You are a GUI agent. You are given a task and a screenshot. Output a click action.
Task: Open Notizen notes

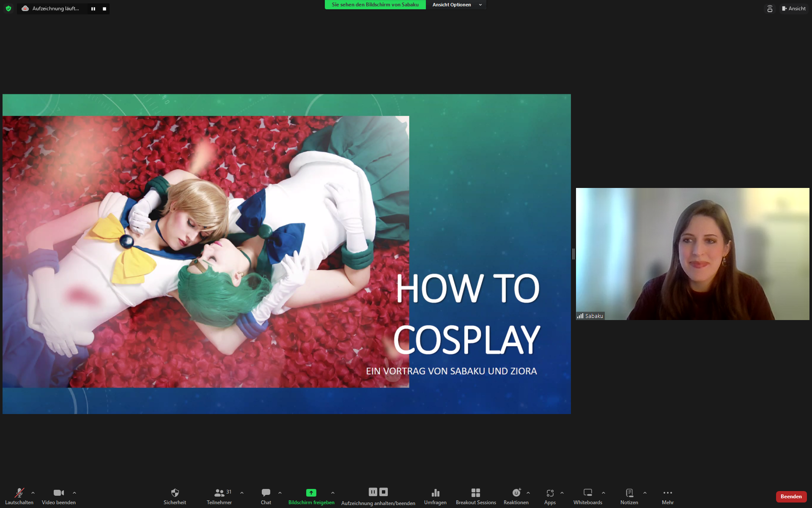coord(629,496)
